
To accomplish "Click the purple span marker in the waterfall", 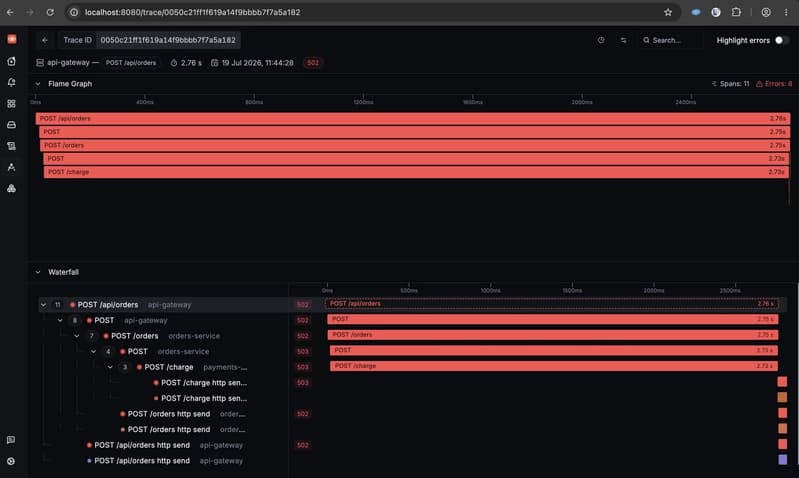I will [x=783, y=460].
